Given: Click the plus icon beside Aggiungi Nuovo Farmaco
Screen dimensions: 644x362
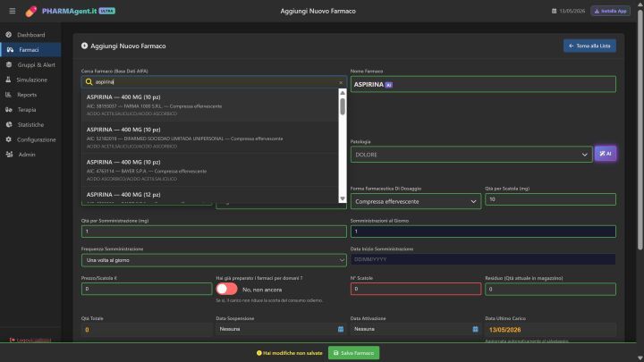Looking at the screenshot, I should 84,46.
